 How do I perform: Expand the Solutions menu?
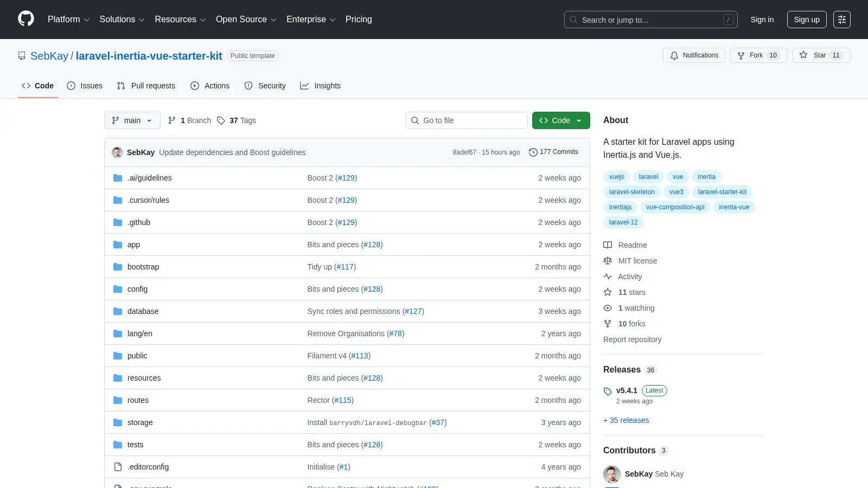122,20
